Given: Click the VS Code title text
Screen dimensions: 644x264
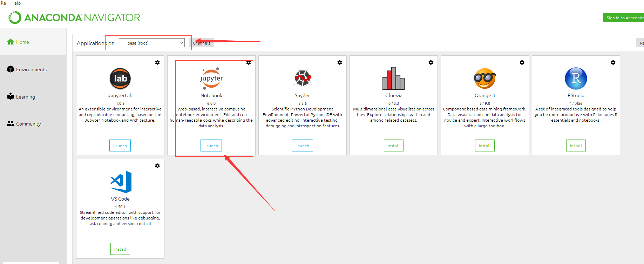Looking at the screenshot, I should (120, 199).
